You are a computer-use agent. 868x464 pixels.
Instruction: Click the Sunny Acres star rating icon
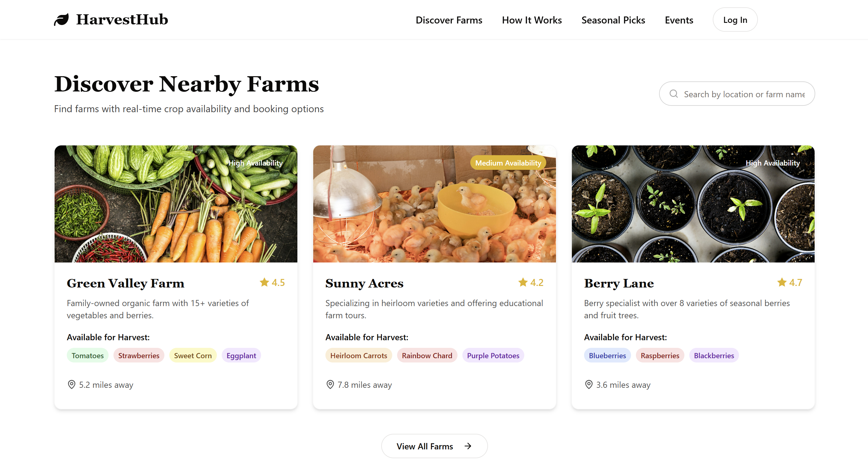click(x=523, y=282)
